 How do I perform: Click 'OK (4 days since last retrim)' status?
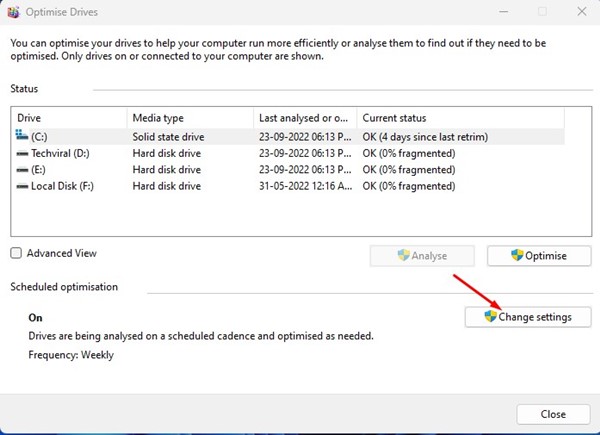point(425,137)
